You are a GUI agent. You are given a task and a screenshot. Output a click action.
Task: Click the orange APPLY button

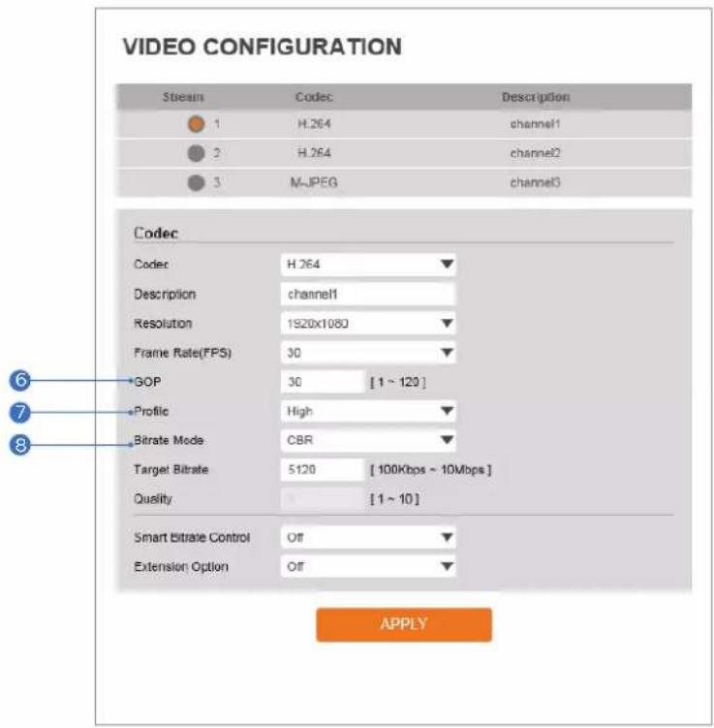(x=404, y=624)
